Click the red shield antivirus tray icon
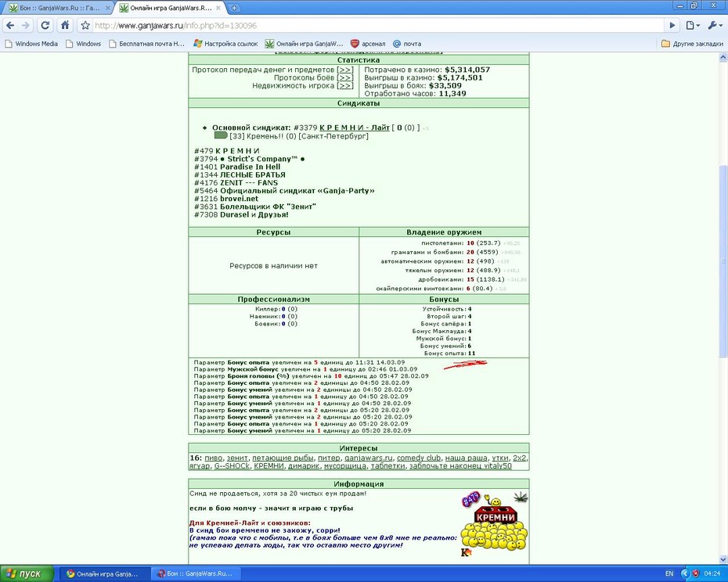The width and height of the screenshot is (728, 582). (x=695, y=573)
